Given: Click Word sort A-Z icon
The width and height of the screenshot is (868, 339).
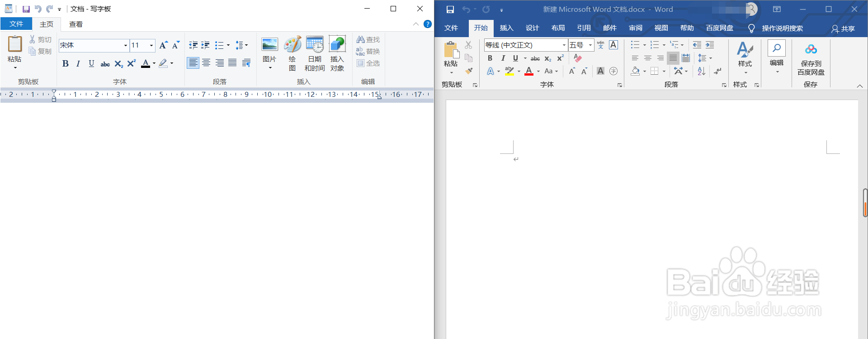Looking at the screenshot, I should (701, 71).
